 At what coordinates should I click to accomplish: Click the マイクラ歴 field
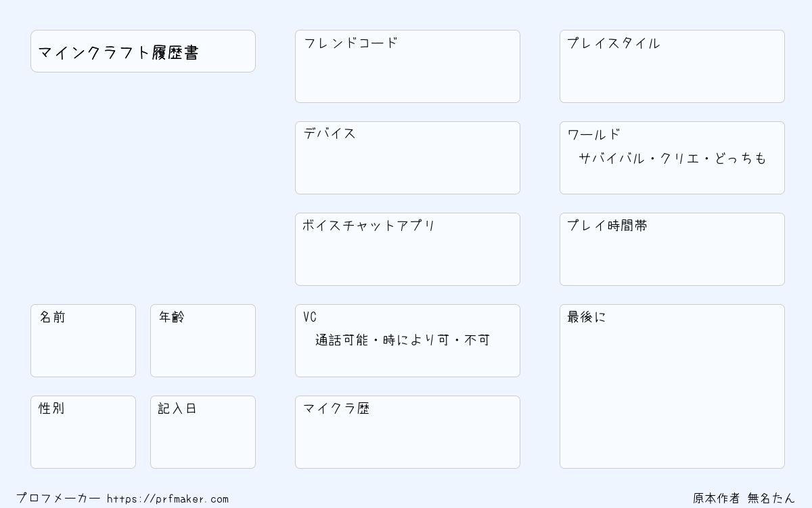(x=407, y=432)
